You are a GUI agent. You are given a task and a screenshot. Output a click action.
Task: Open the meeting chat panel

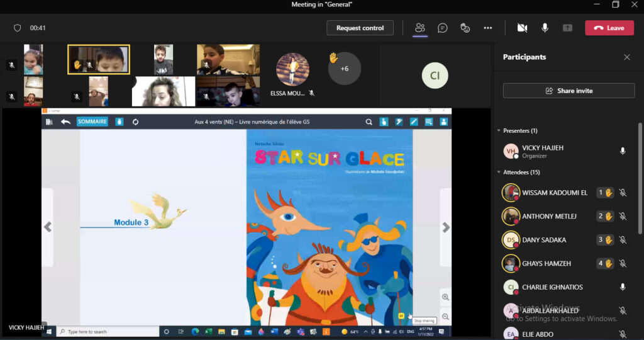click(443, 28)
